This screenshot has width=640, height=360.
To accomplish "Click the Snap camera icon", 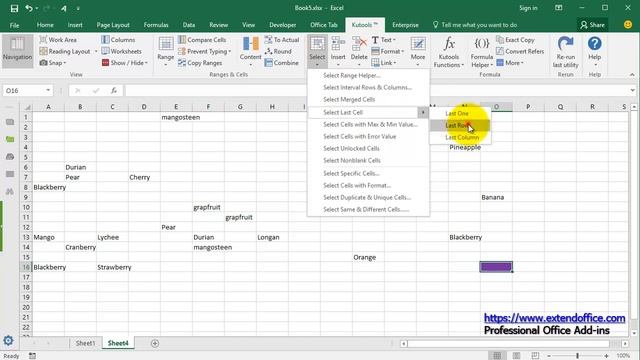I will point(43,63).
